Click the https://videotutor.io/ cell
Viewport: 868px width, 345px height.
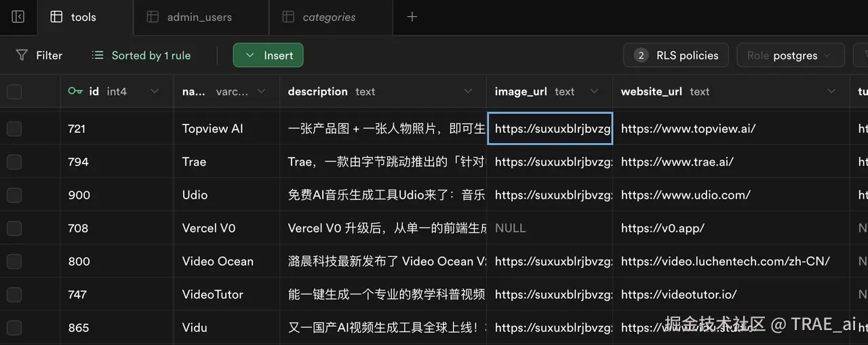(731, 295)
